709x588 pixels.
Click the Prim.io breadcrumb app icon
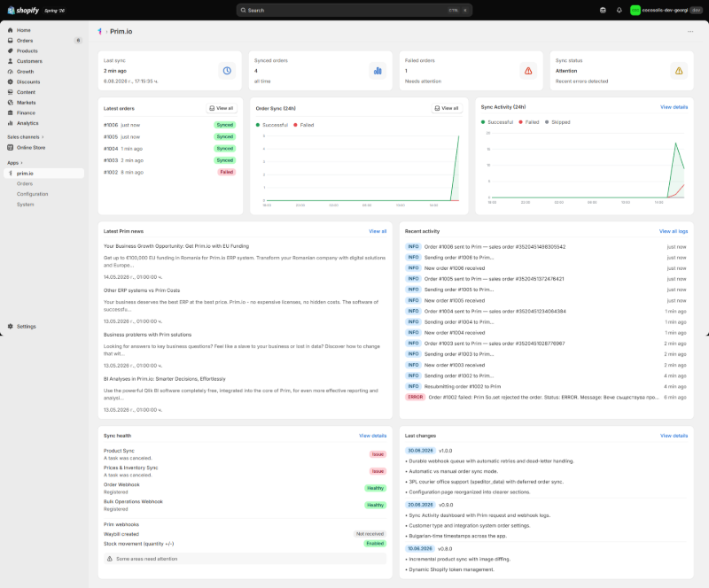(99, 31)
